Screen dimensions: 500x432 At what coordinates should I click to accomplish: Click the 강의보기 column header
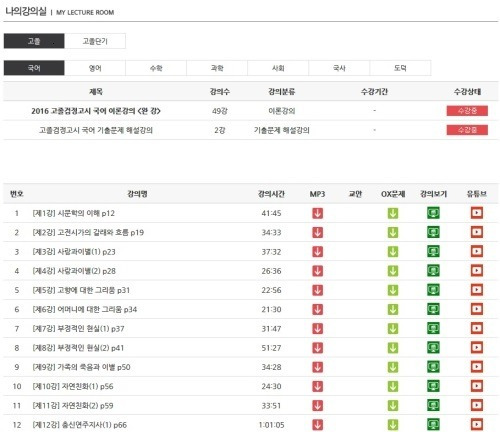click(x=433, y=194)
